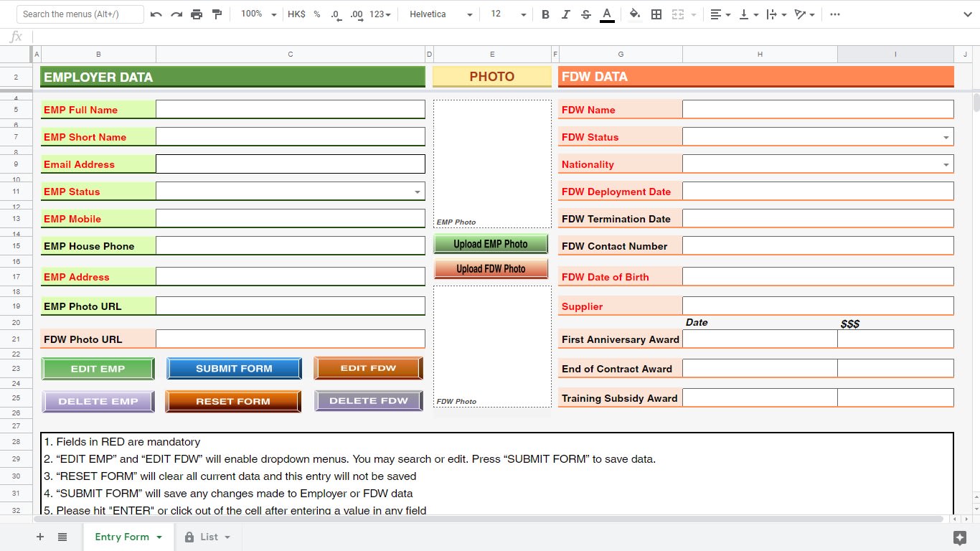Open the More formats 123 dropdown
This screenshot has height=551, width=980.
[378, 14]
